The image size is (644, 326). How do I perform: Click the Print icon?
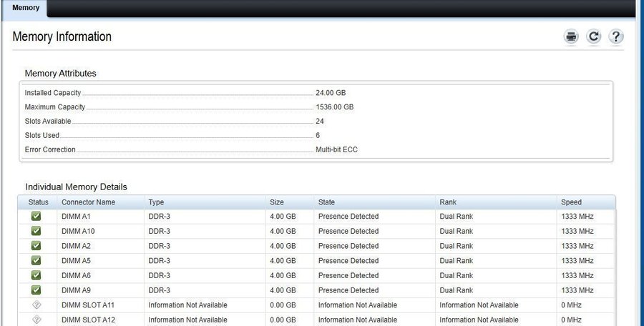pyautogui.click(x=570, y=37)
